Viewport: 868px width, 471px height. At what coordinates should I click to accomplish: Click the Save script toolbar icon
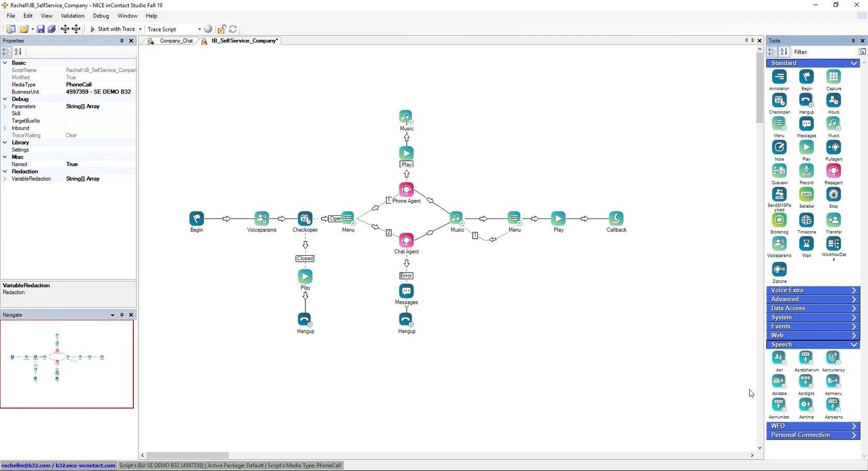click(41, 29)
